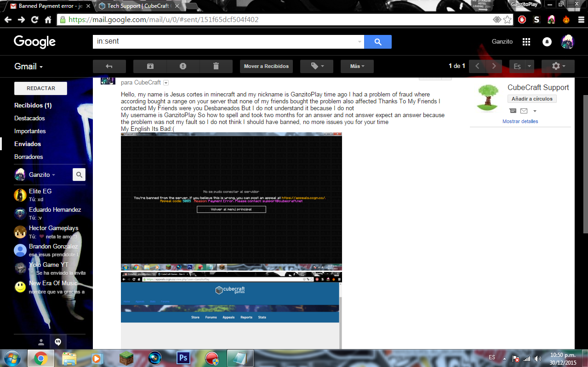The height and width of the screenshot is (367, 588).
Task: Click the browser forward arrow
Action: click(x=21, y=20)
